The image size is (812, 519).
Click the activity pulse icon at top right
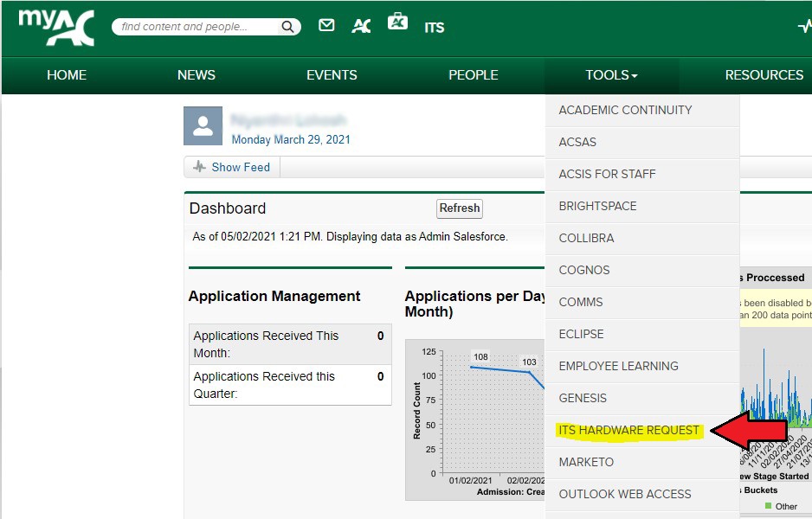804,26
